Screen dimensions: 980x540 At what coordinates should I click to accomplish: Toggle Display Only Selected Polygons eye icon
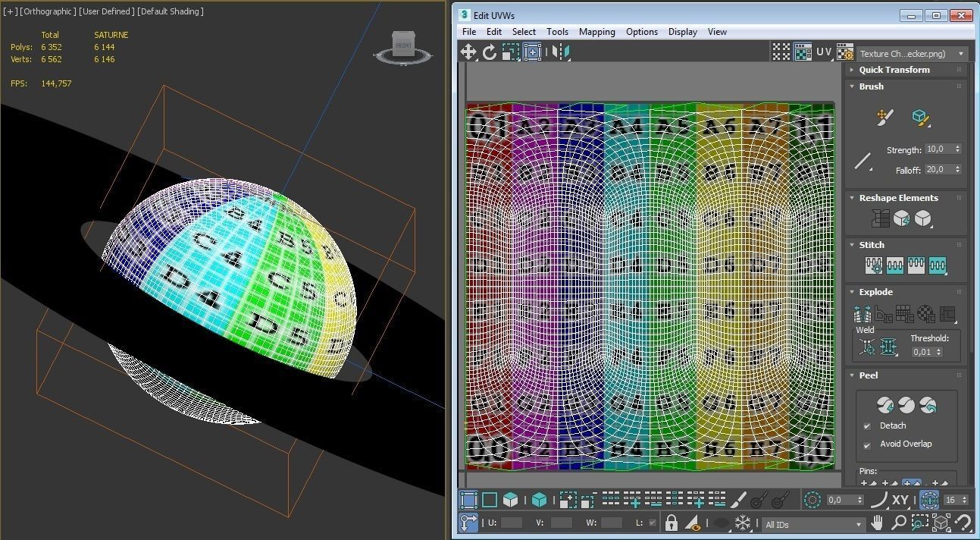[x=694, y=523]
